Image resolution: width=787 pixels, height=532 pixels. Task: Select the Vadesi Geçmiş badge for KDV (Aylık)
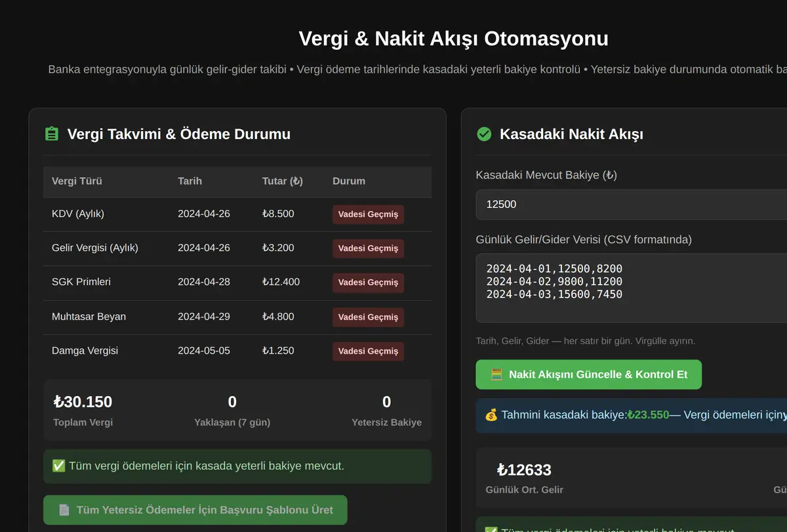368,215
